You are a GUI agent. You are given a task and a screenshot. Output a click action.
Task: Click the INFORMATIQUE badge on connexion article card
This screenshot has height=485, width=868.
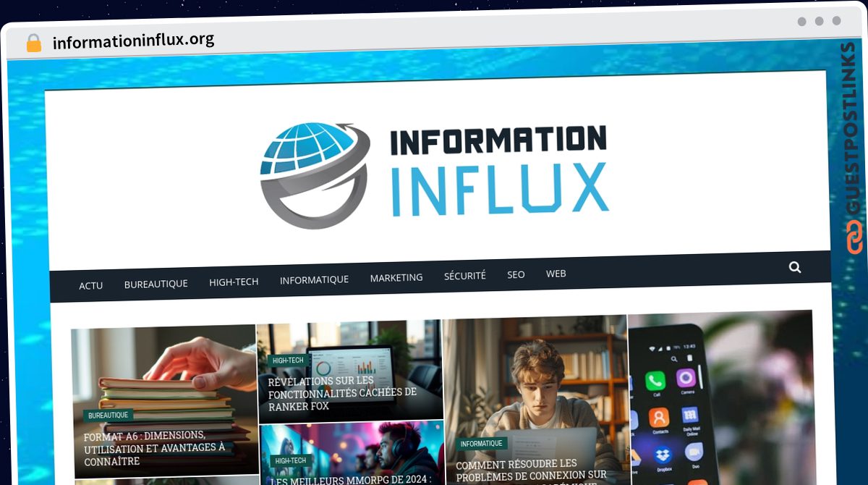coord(482,444)
